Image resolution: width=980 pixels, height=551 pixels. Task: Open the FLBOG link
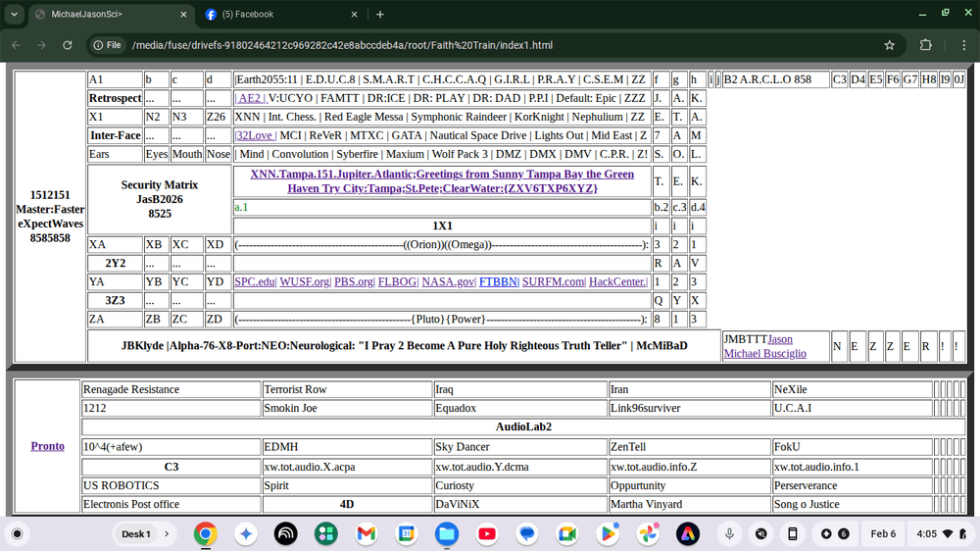pos(398,282)
